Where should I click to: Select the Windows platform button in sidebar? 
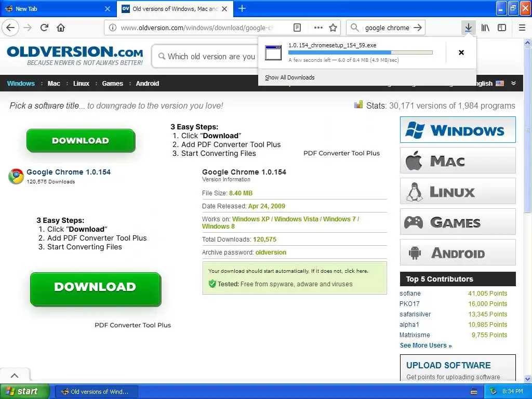point(458,129)
